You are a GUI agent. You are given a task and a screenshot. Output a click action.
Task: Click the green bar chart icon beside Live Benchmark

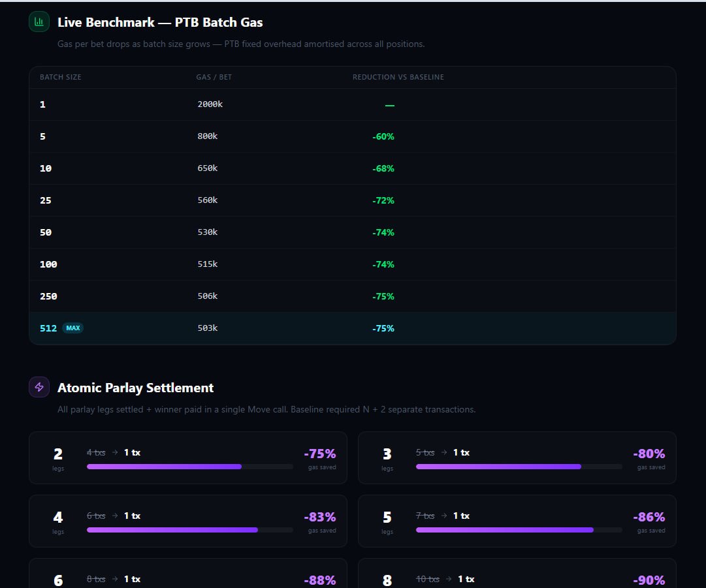point(39,22)
